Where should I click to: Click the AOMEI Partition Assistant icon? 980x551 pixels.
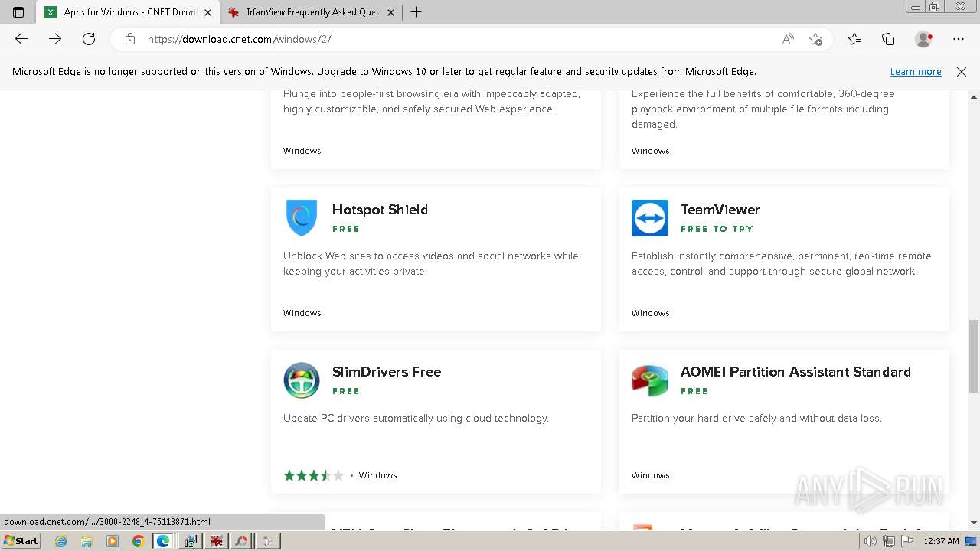(x=650, y=380)
